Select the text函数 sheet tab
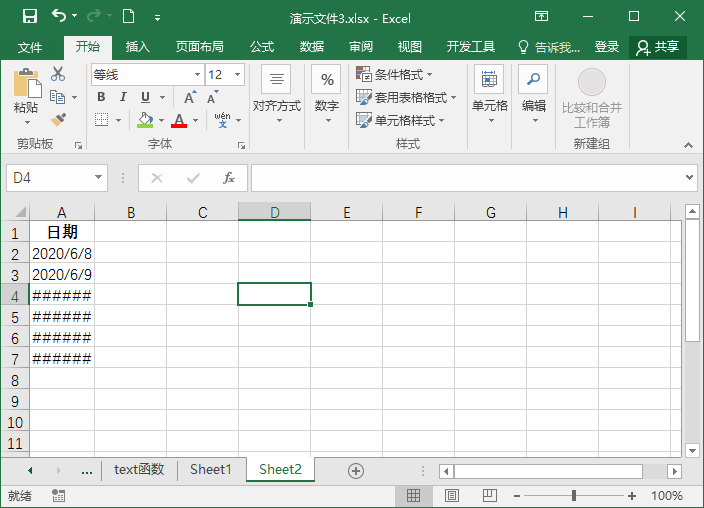 pos(139,469)
